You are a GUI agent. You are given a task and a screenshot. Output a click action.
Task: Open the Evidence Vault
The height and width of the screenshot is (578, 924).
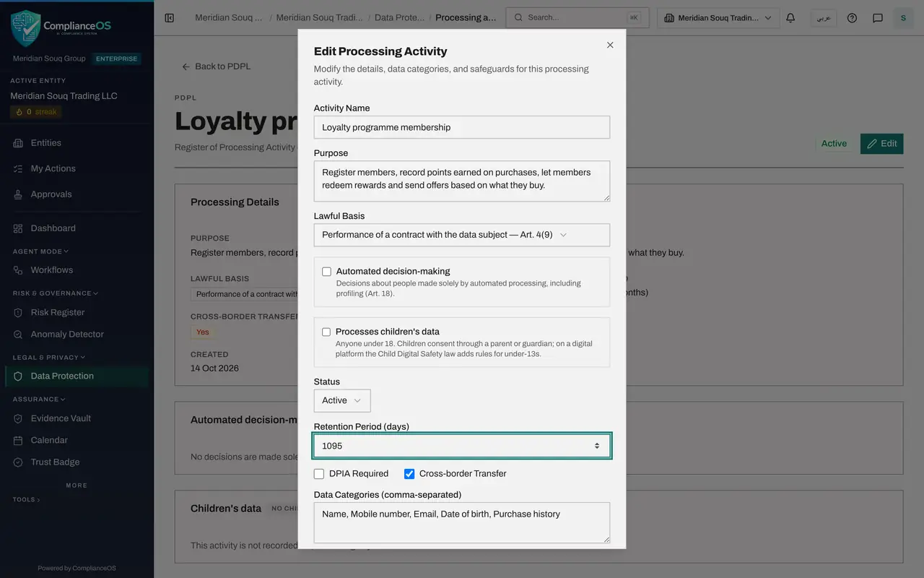pyautogui.click(x=77, y=418)
